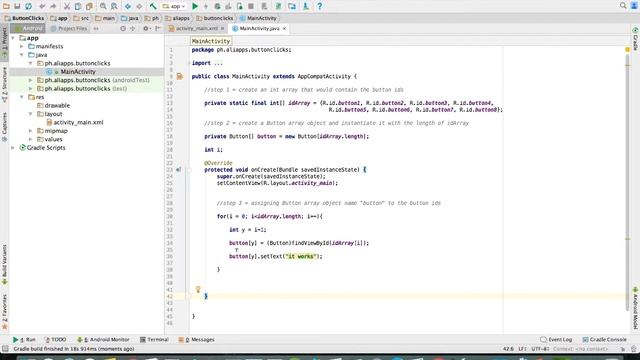Click the scroll from source target icon
Screen dimensions: 640x360
(x=123, y=29)
